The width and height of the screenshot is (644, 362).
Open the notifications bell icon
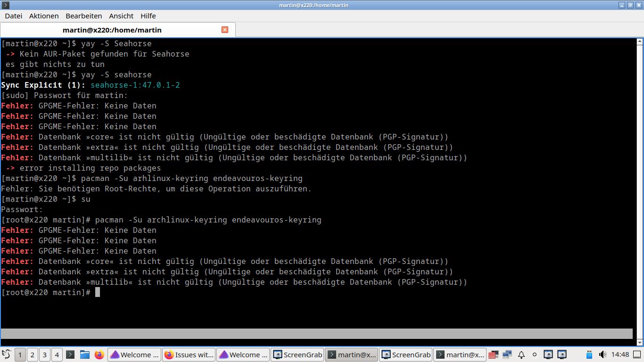click(x=521, y=354)
